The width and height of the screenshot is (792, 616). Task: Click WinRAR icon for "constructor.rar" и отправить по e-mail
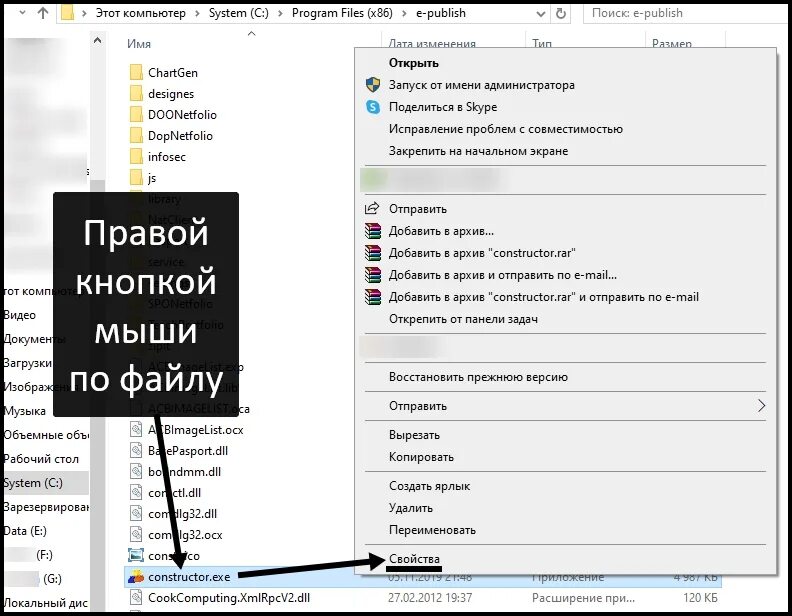(373, 297)
